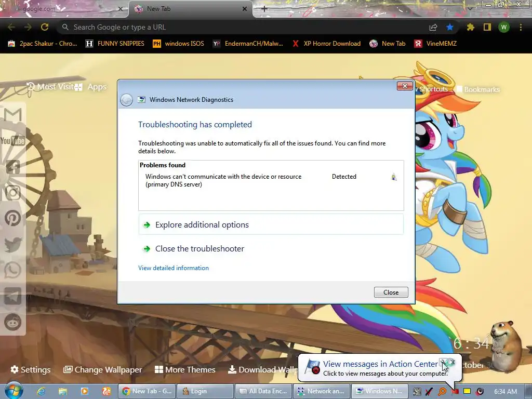Switch to New Tab - G... Chrome taskbar button
The height and width of the screenshot is (399, 532).
tap(147, 391)
